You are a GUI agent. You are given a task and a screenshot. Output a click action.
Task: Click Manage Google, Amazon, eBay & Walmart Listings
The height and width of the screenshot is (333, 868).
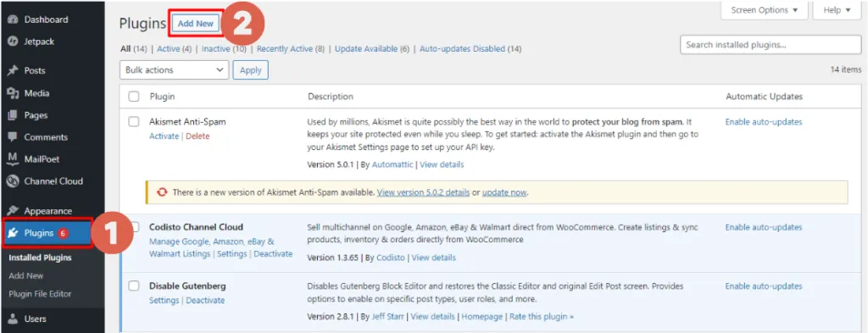(211, 247)
